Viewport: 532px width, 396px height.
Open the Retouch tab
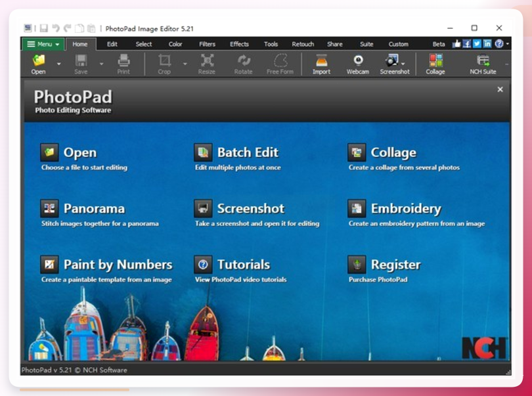(303, 44)
